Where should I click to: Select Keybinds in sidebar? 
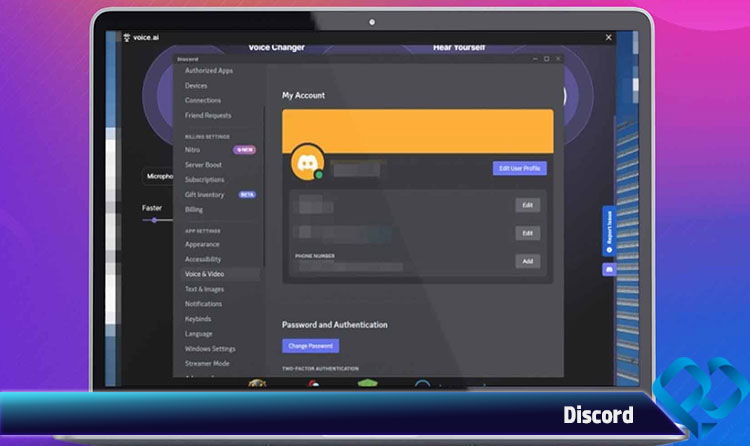[198, 319]
